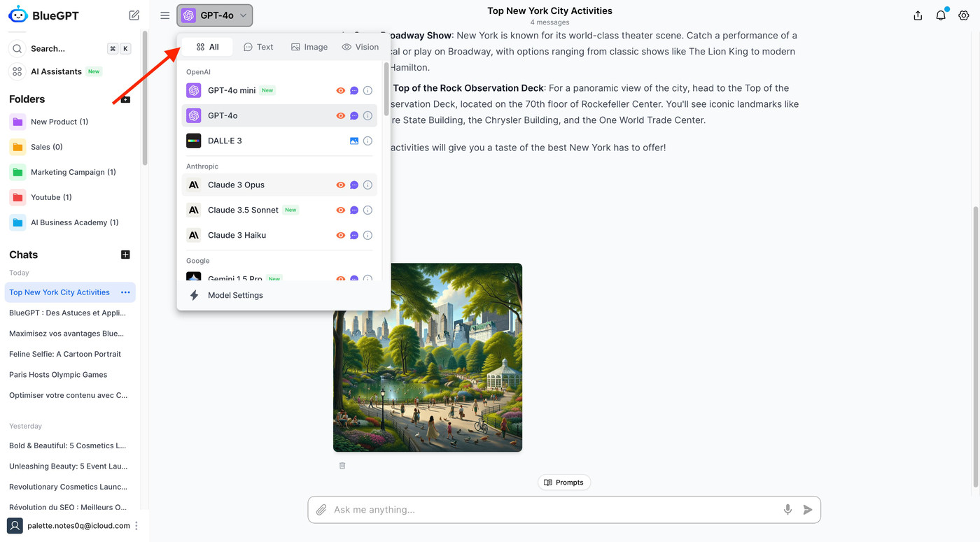Click the microphone voice input icon

pos(787,510)
